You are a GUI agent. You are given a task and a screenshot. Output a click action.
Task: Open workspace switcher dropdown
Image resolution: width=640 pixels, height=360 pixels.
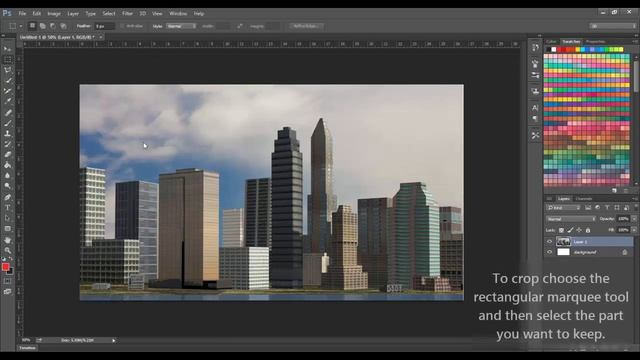pyautogui.click(x=613, y=26)
